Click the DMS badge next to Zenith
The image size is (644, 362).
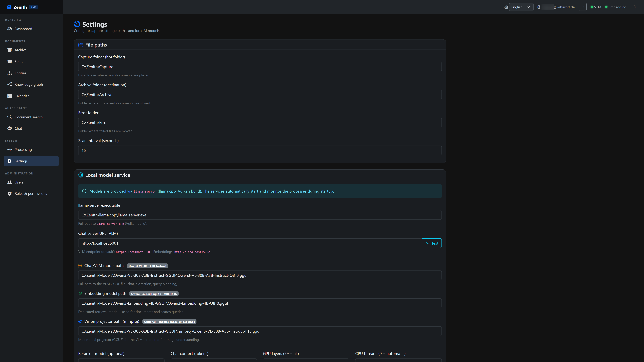(33, 7)
